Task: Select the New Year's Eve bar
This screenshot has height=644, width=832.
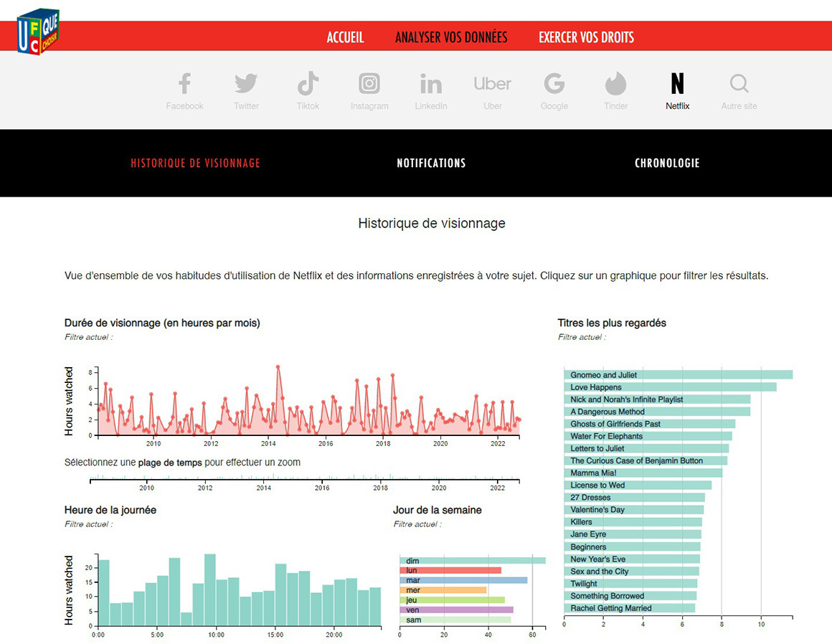Action: tap(632, 559)
